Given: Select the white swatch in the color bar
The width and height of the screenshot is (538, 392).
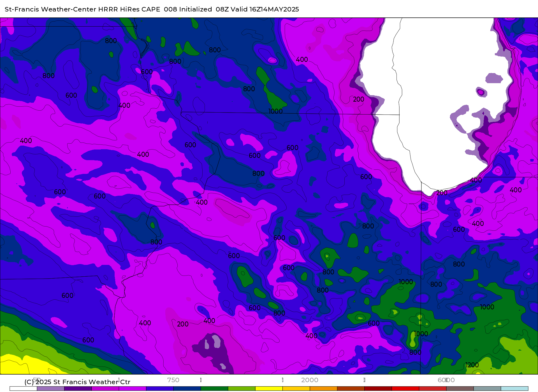Looking at the screenshot, I should 23,388.
